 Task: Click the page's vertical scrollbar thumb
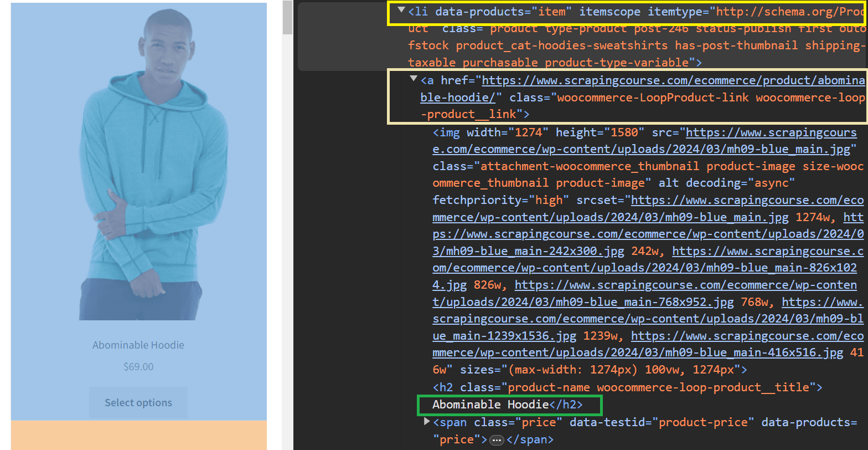pos(287,17)
